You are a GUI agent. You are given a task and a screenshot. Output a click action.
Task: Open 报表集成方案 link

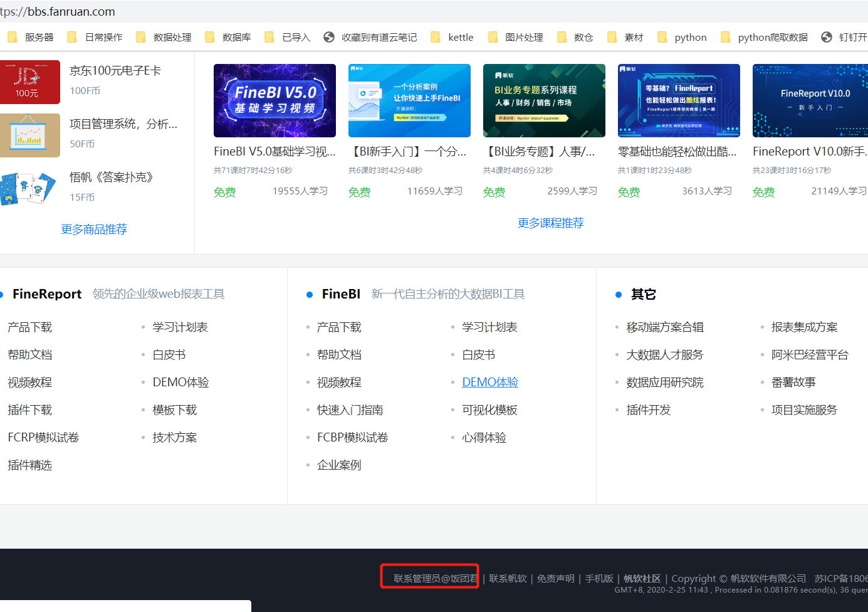click(x=805, y=327)
